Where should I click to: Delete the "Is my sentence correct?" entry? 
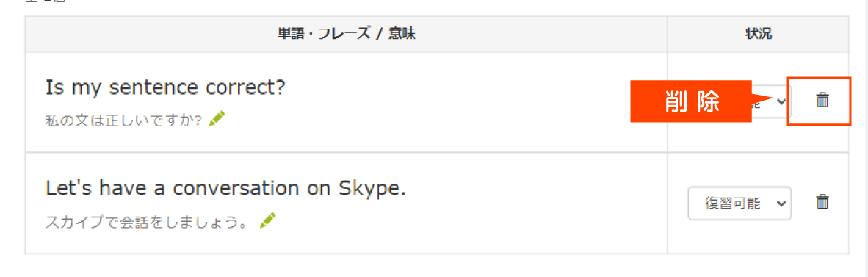point(822,100)
